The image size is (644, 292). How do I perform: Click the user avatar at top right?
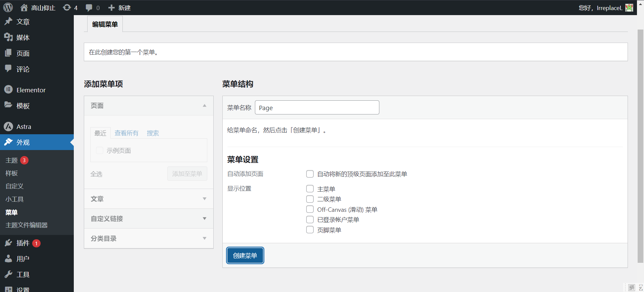coord(629,8)
